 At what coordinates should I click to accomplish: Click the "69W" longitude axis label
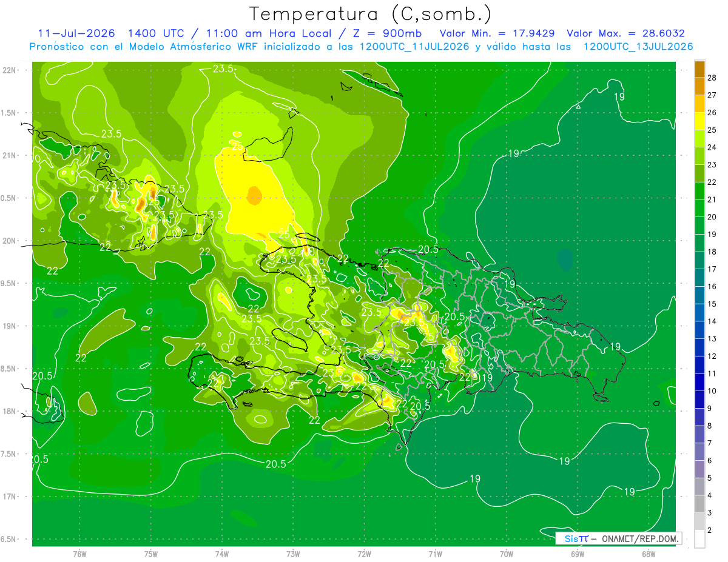(x=577, y=554)
